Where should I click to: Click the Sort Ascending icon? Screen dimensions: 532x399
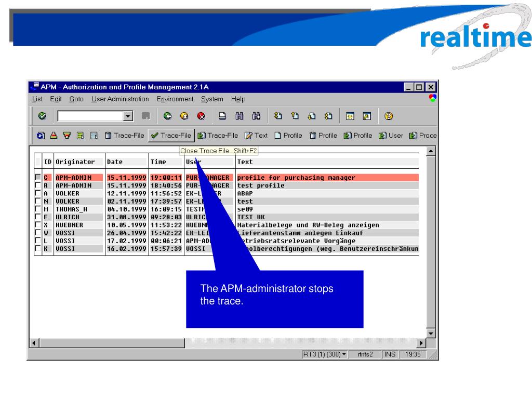[x=54, y=136]
